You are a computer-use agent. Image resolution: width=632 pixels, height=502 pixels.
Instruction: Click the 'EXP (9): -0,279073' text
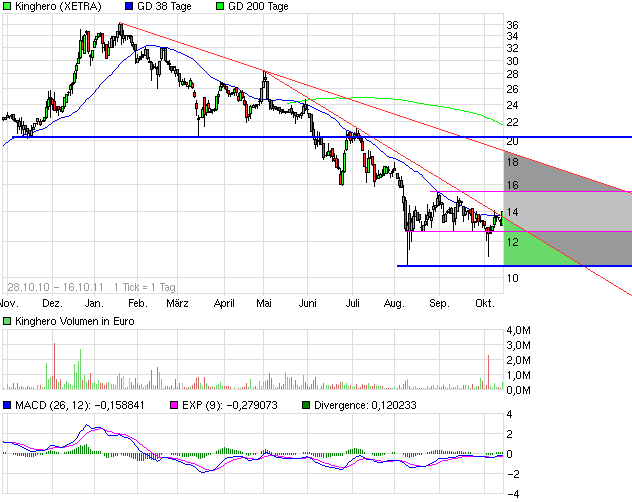(x=230, y=405)
